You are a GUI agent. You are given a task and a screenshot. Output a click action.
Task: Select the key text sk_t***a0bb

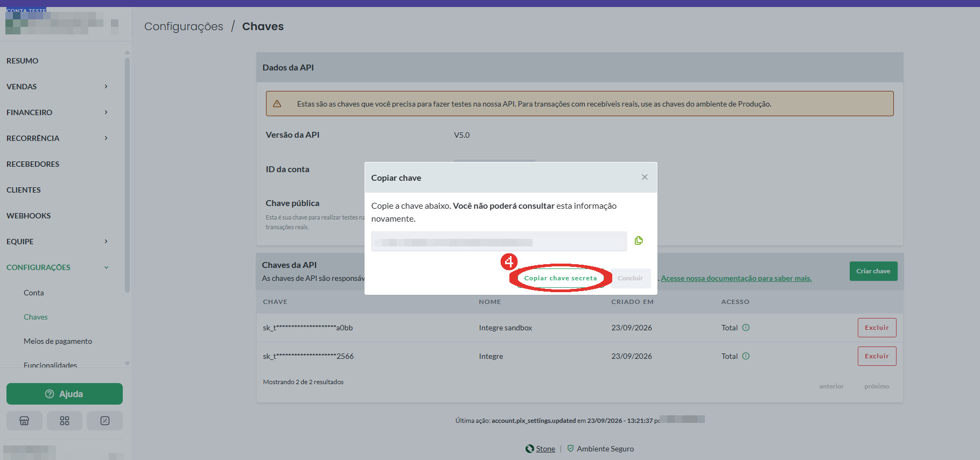[x=308, y=328]
